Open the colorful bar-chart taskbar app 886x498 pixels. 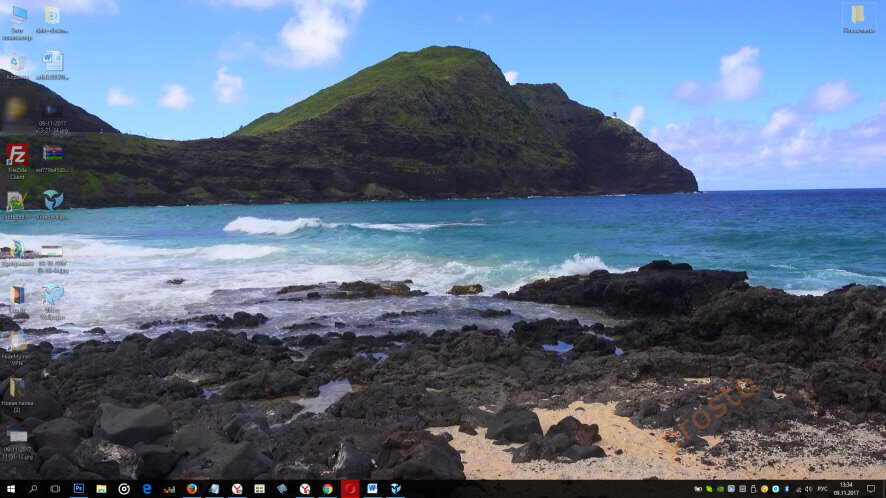click(169, 489)
